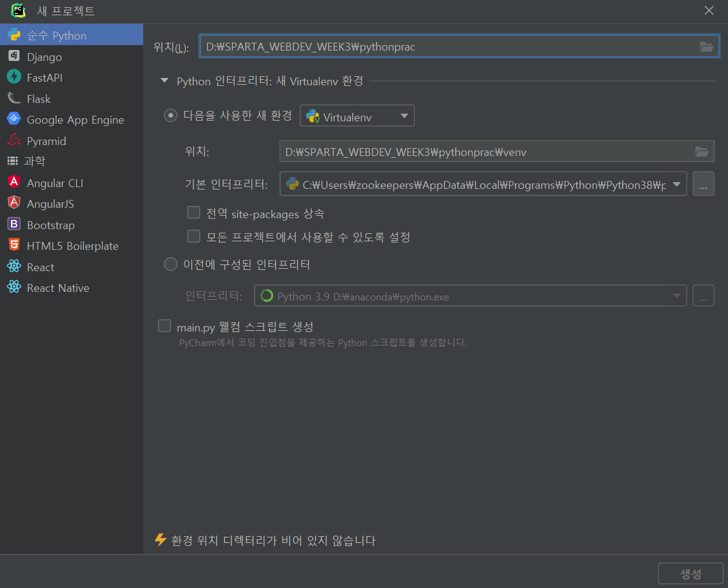Click the 생성 create button
Viewport: 728px width, 588px height.
[690, 573]
